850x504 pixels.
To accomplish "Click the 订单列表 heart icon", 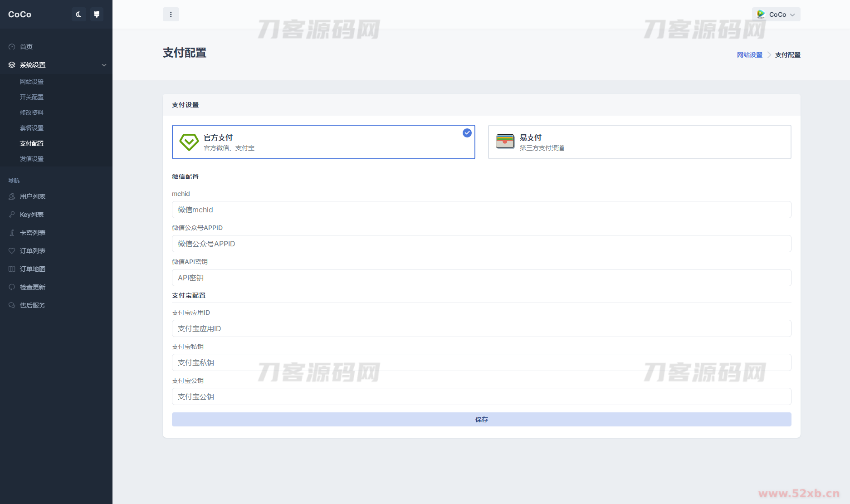I will tap(12, 251).
